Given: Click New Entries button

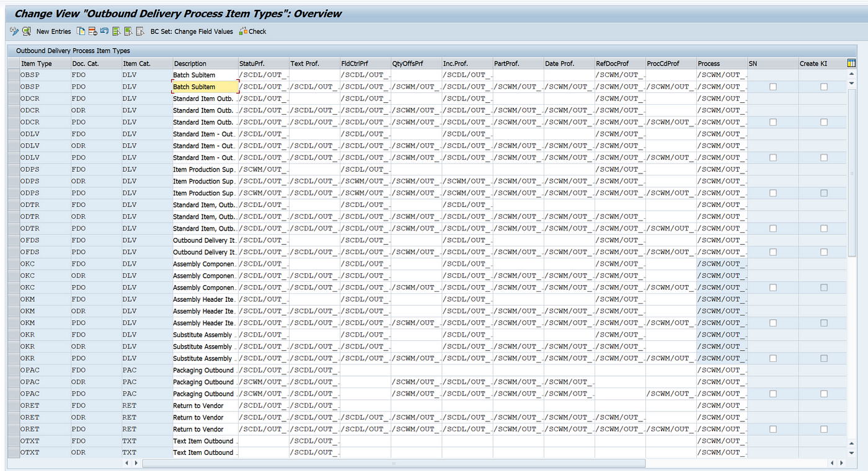Looking at the screenshot, I should [54, 32].
